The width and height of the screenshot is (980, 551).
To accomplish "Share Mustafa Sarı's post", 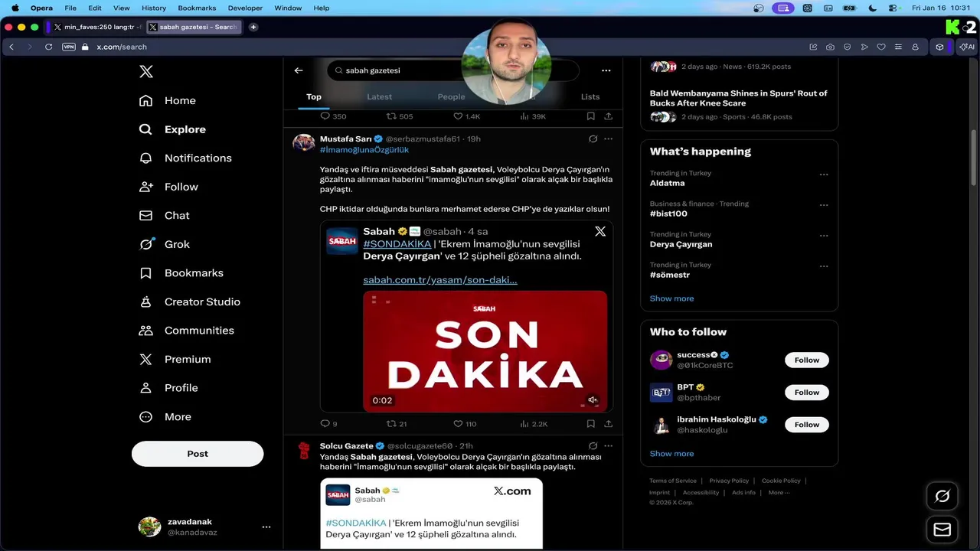I will tap(608, 423).
